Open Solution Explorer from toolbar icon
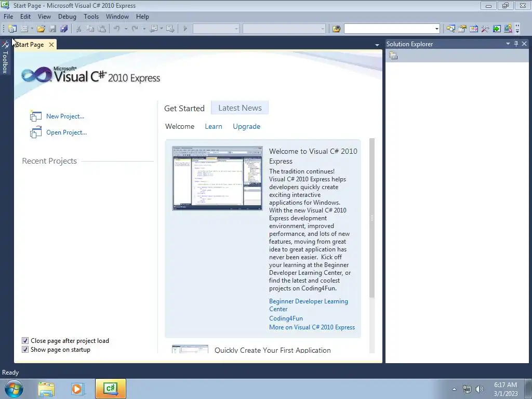Screen dimensions: 532x399 click(451, 29)
